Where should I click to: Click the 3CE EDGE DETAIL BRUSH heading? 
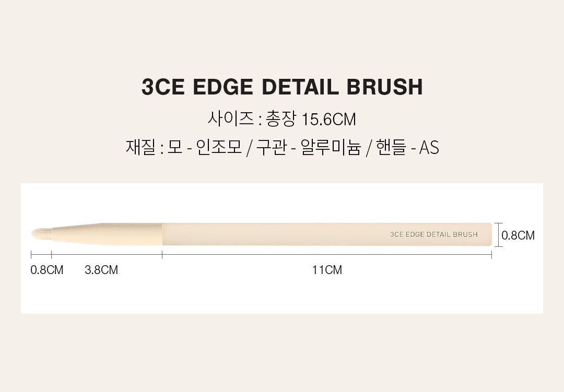282,87
